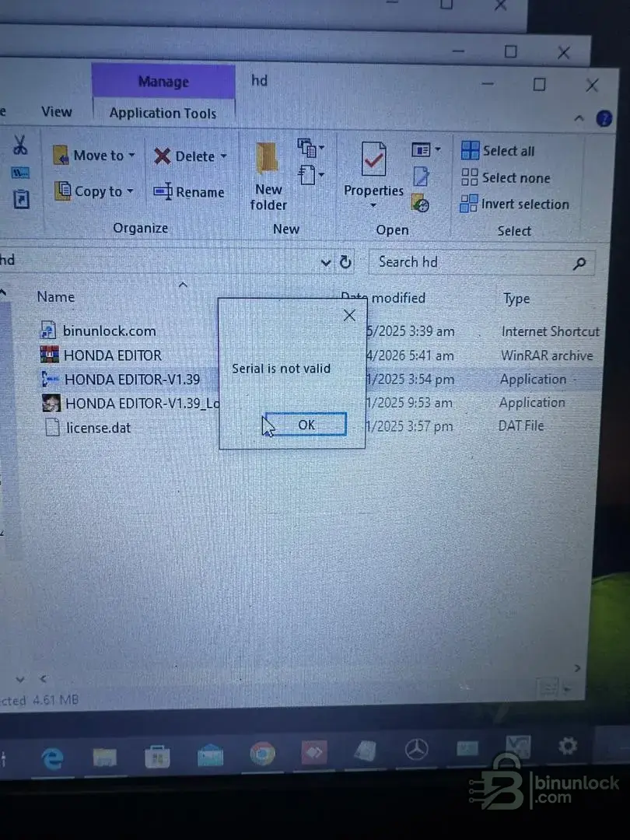Click Select none in the ribbon
630x840 pixels.
(506, 177)
